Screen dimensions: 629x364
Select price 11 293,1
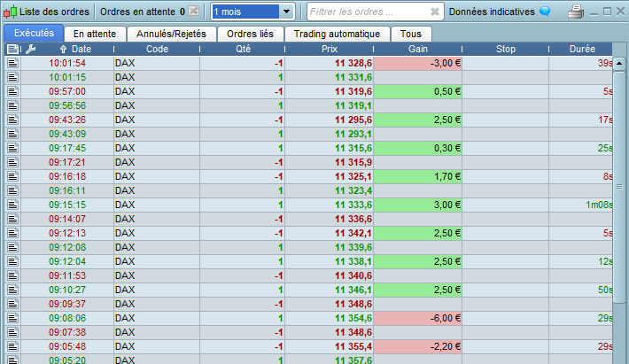point(353,134)
